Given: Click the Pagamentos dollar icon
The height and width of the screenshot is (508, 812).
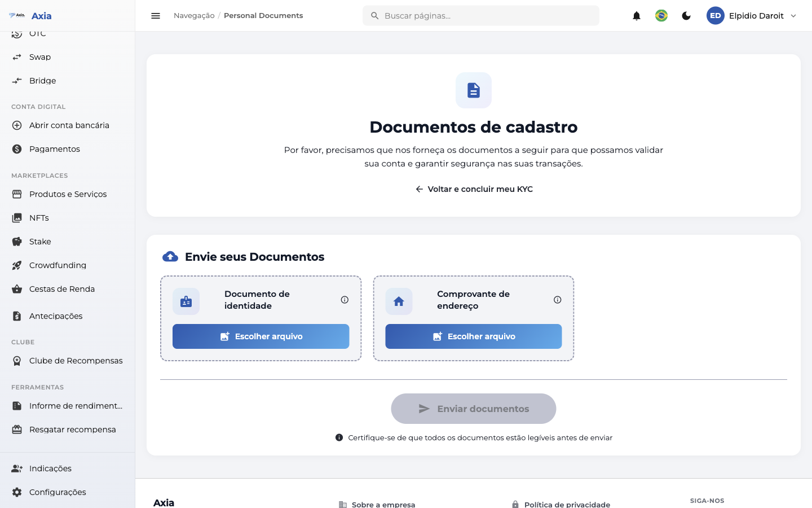Looking at the screenshot, I should click(17, 149).
